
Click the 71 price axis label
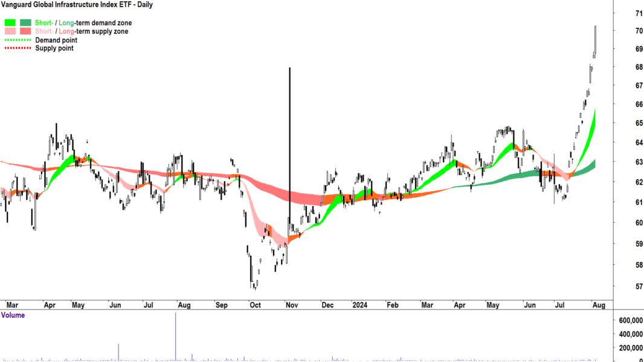[x=639, y=13]
